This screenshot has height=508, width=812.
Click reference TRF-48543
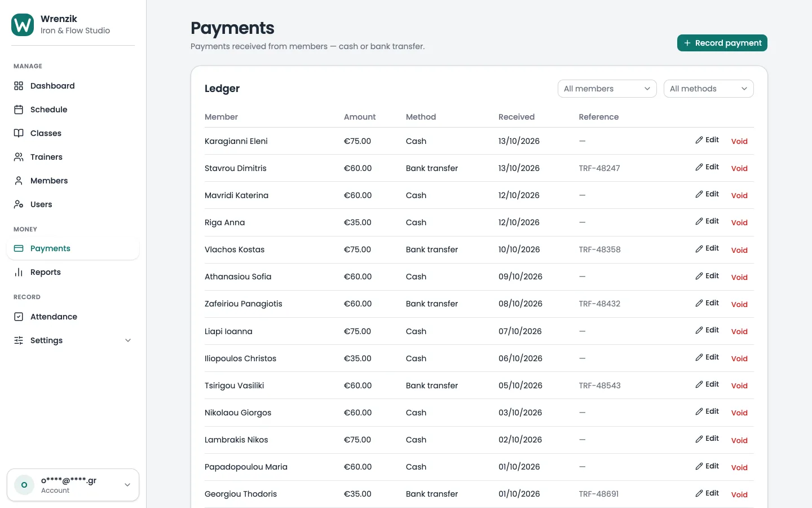tap(599, 386)
